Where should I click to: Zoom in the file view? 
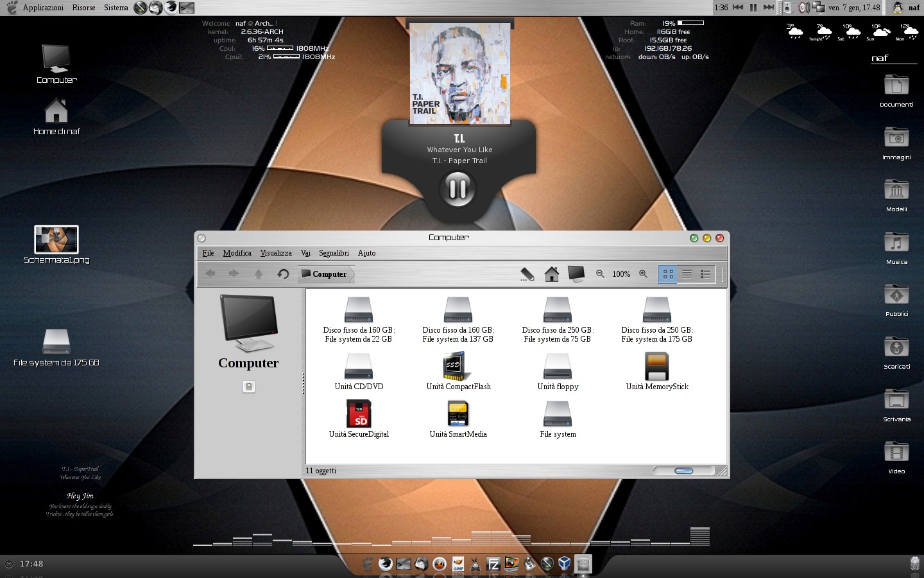(643, 274)
